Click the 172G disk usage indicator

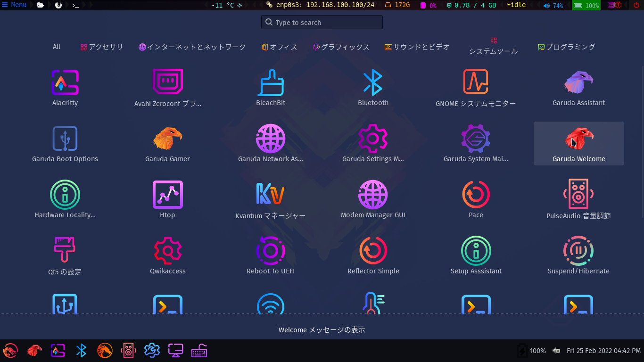point(397,5)
